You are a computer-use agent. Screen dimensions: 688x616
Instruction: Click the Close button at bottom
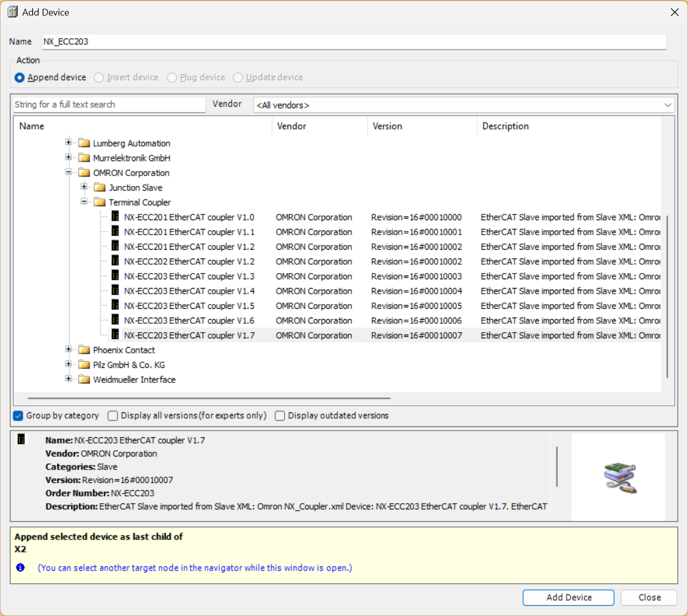649,597
